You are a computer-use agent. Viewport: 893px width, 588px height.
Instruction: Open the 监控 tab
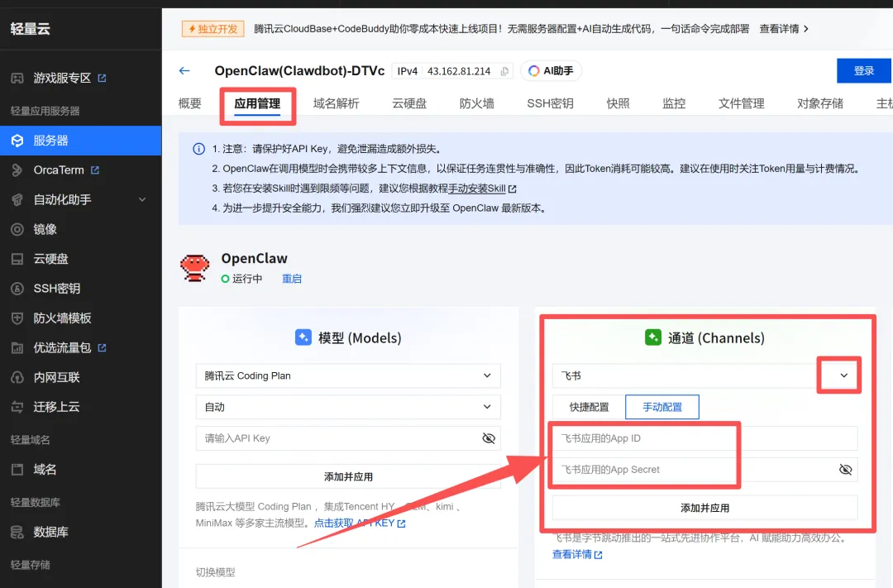(674, 103)
